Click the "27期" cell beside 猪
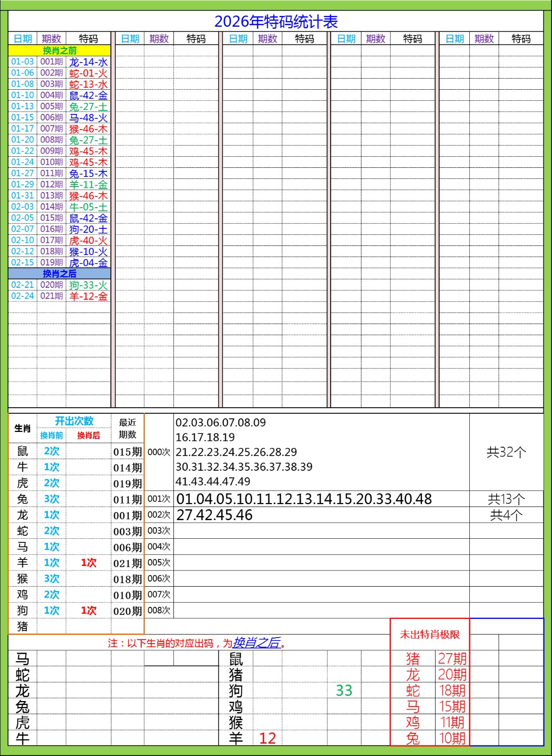552x756 pixels. point(452,658)
